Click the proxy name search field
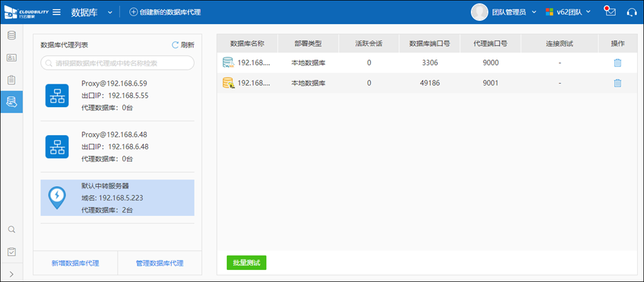The height and width of the screenshot is (282, 644). [x=117, y=63]
